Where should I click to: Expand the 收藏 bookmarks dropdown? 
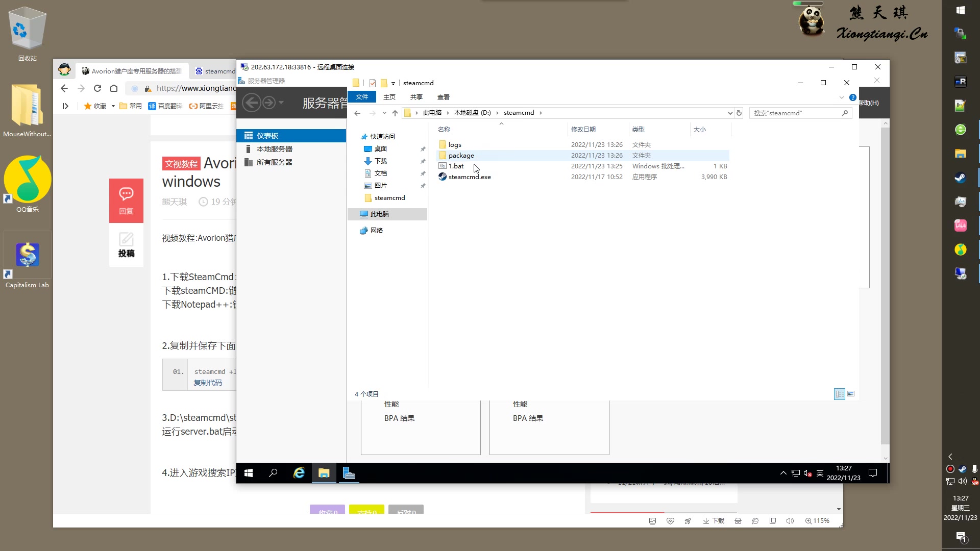click(x=113, y=106)
